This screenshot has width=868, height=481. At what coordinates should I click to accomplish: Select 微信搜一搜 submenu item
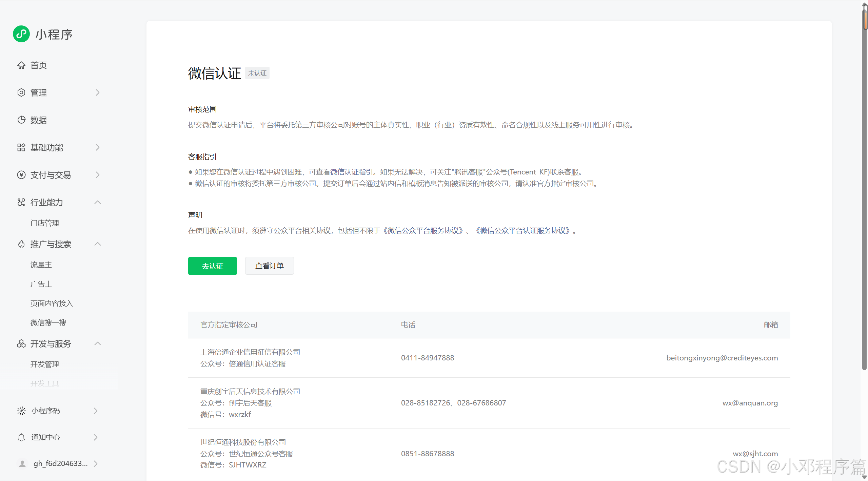click(48, 322)
